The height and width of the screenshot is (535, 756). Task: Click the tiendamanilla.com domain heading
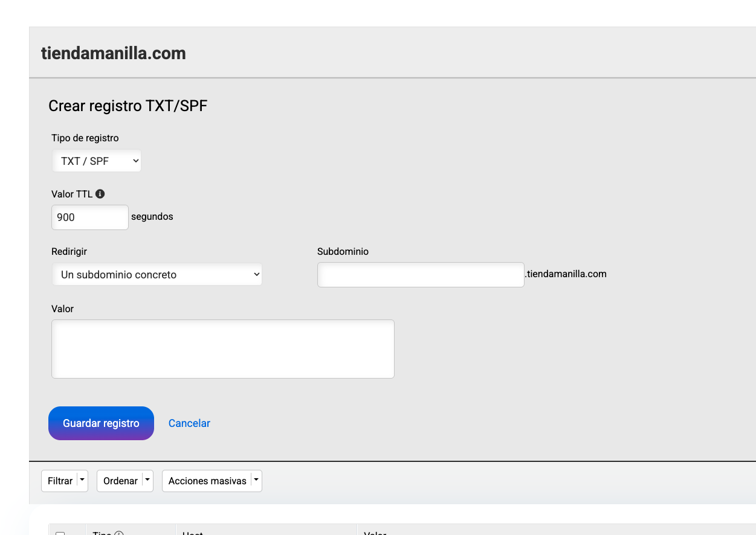pyautogui.click(x=114, y=53)
